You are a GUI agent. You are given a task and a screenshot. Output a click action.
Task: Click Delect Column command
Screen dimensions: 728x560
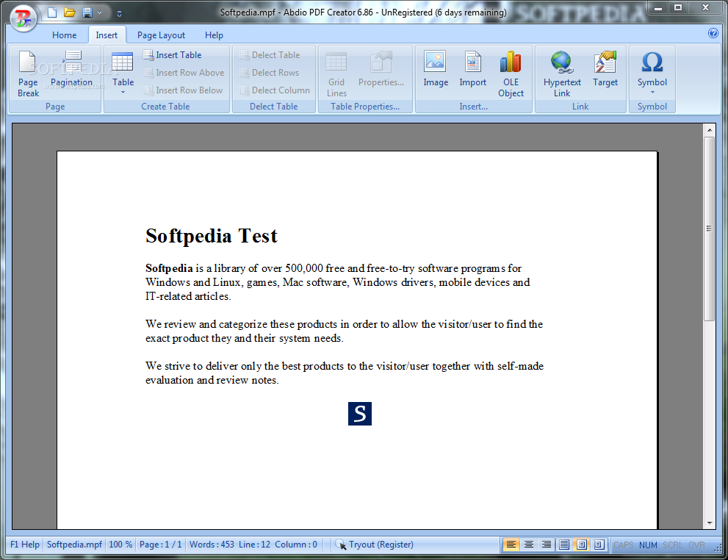coord(275,90)
